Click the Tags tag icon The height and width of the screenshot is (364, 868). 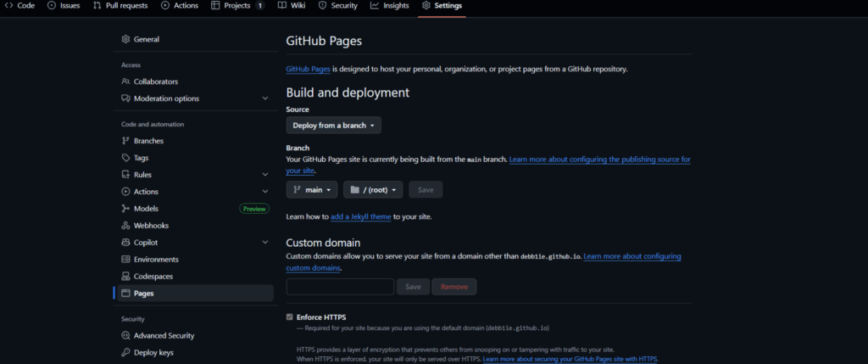[x=125, y=158]
